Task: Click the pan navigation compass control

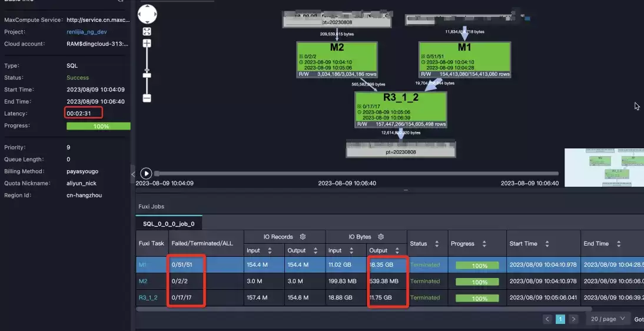Action: click(147, 14)
